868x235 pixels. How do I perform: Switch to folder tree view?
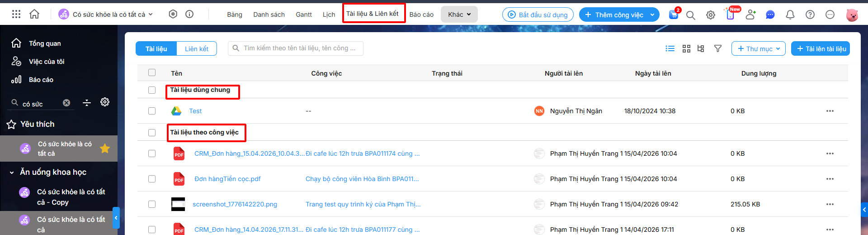[x=701, y=48]
